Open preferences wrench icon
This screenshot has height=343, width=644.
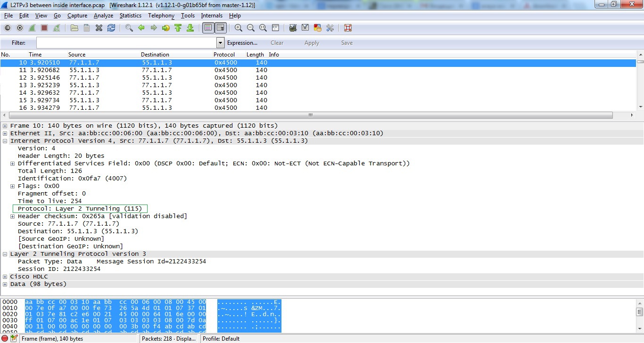[x=330, y=28]
